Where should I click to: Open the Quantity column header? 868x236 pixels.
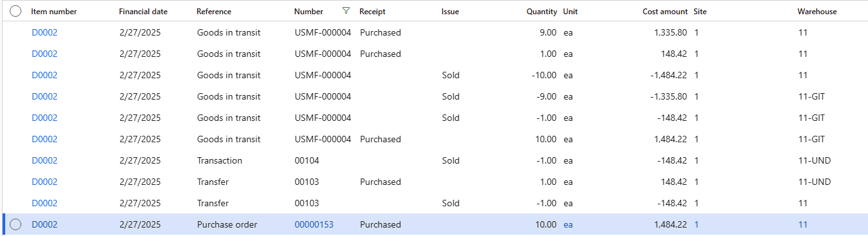(542, 12)
